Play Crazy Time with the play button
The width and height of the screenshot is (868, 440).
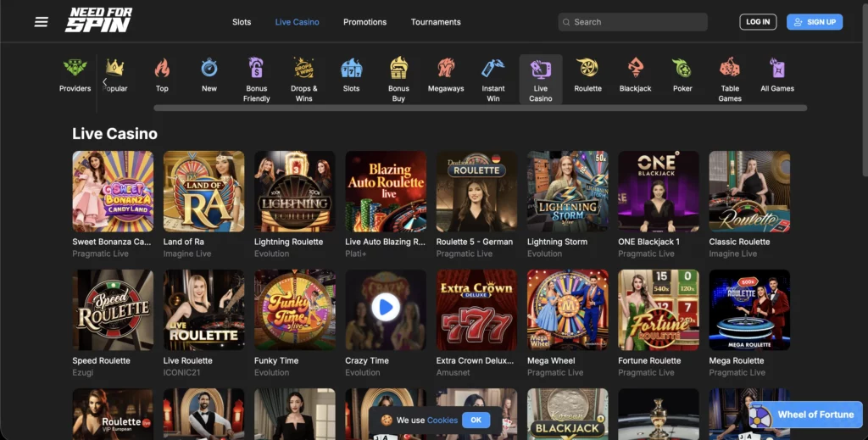(x=386, y=307)
